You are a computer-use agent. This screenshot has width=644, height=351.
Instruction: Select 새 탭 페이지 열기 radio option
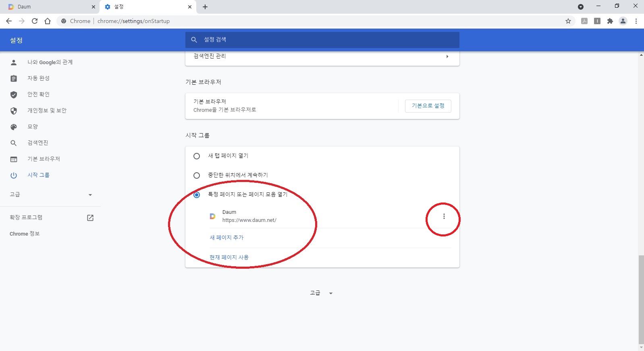pos(197,156)
